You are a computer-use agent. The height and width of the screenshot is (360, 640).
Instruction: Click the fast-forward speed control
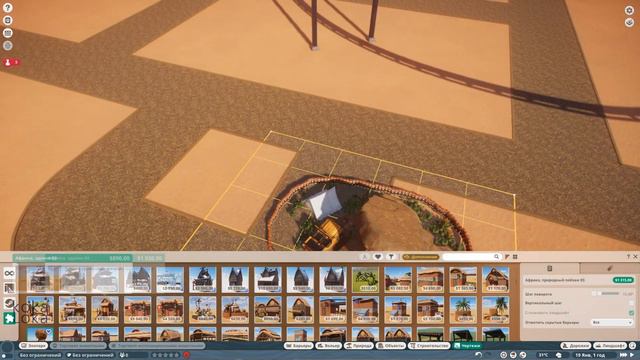pos(623,355)
